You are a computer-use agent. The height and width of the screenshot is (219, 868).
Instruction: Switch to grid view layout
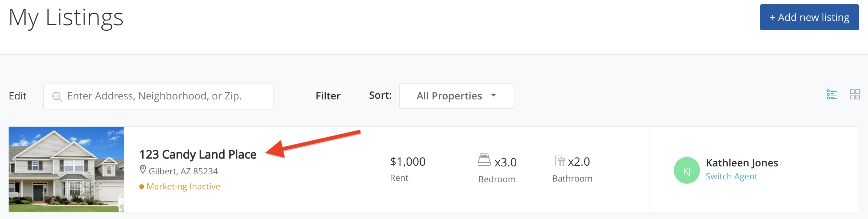coord(855,95)
